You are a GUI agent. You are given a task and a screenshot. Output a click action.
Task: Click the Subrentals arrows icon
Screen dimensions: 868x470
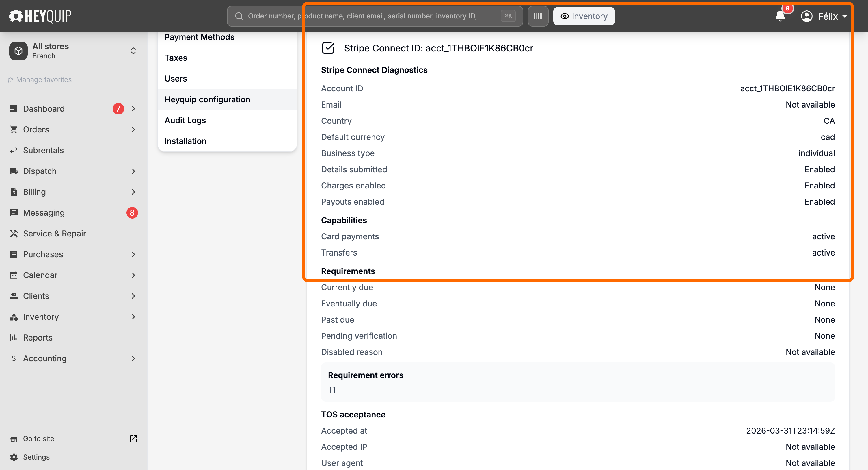click(14, 151)
